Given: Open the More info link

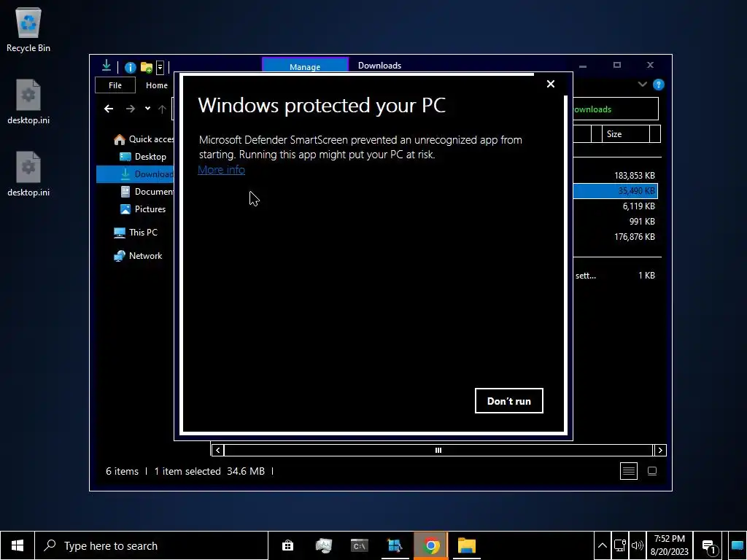Looking at the screenshot, I should (x=221, y=169).
